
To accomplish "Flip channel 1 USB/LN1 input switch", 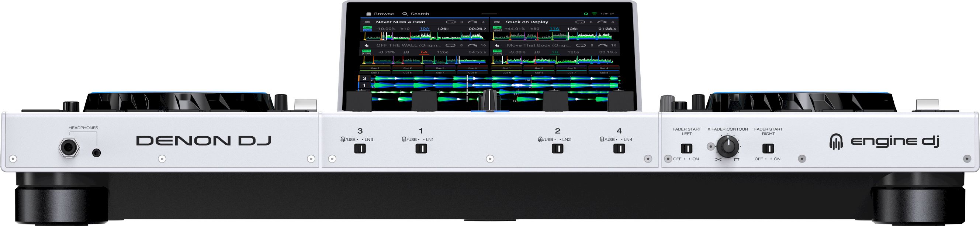I will point(421,148).
